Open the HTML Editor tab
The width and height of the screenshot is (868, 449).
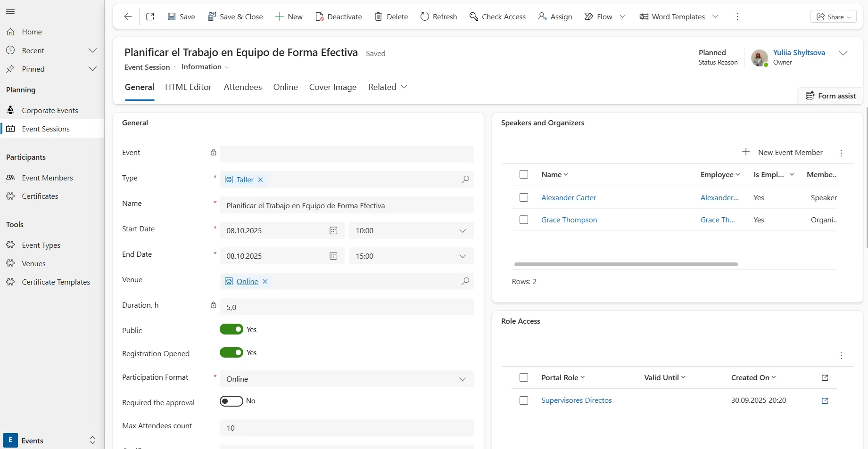pos(188,87)
